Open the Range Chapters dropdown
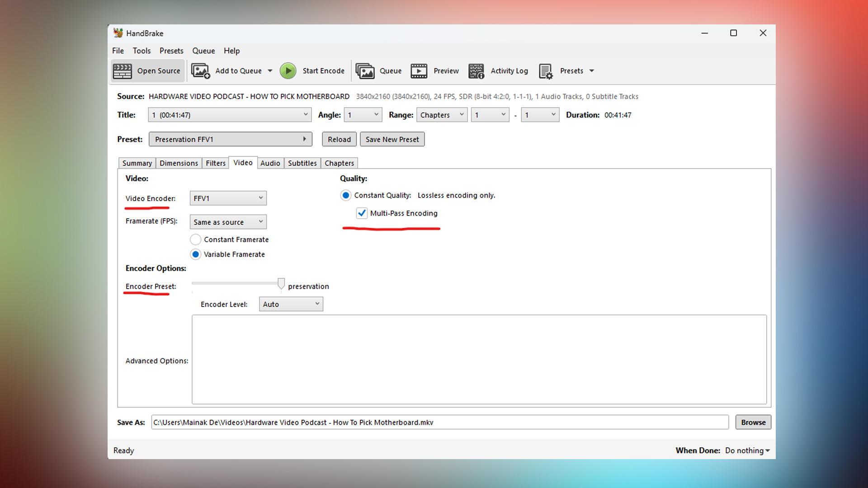Image resolution: width=868 pixels, height=488 pixels. point(442,115)
